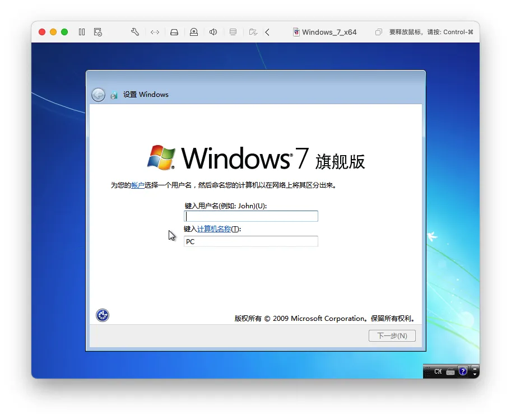Click the Windows_7_x64 window title
Screen dimensions: 511x420
coord(329,32)
